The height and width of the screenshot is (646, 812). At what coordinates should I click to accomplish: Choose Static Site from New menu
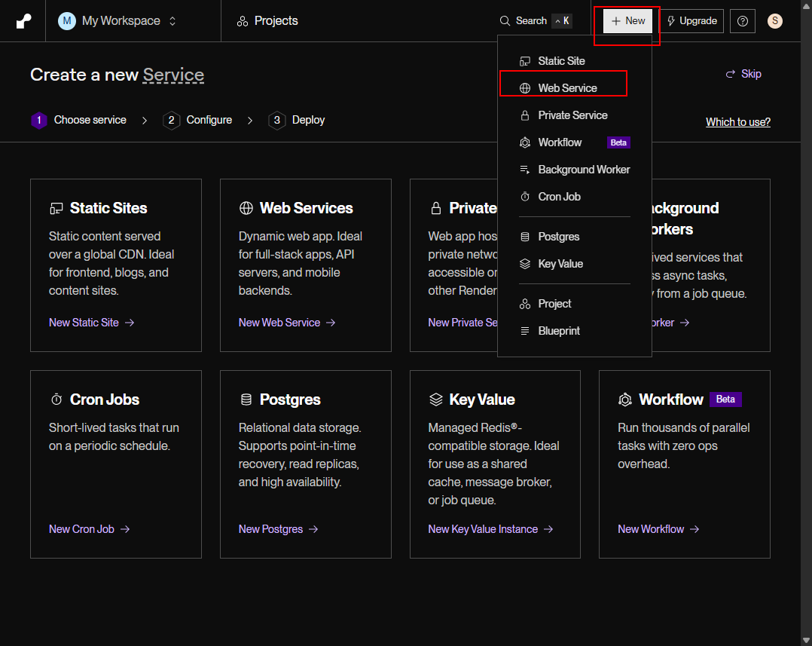[x=574, y=60]
